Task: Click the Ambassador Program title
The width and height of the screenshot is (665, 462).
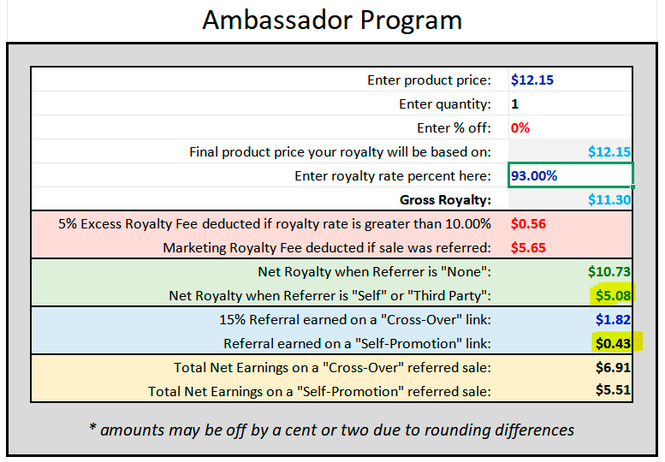Action: pos(332,21)
